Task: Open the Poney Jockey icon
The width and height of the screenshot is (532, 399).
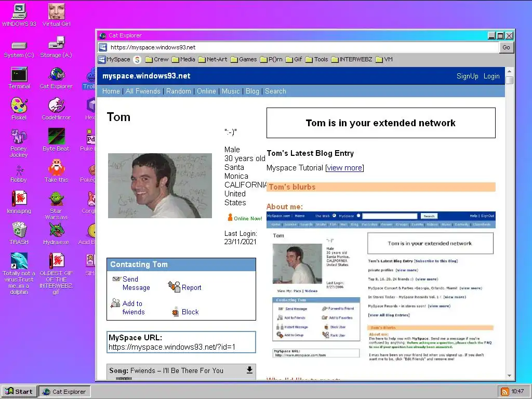Action: pyautogui.click(x=19, y=143)
